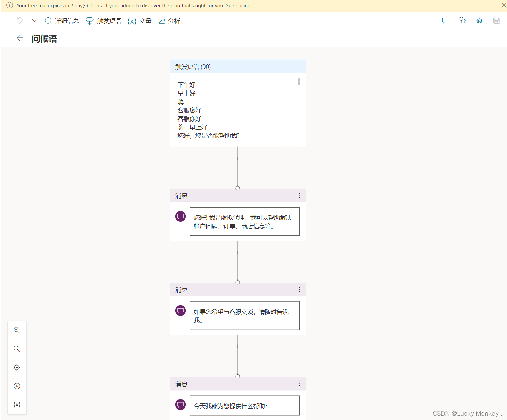The image size is (507, 420).
Task: Open 触发短语 trigger phrases in the toolbar
Action: click(103, 21)
